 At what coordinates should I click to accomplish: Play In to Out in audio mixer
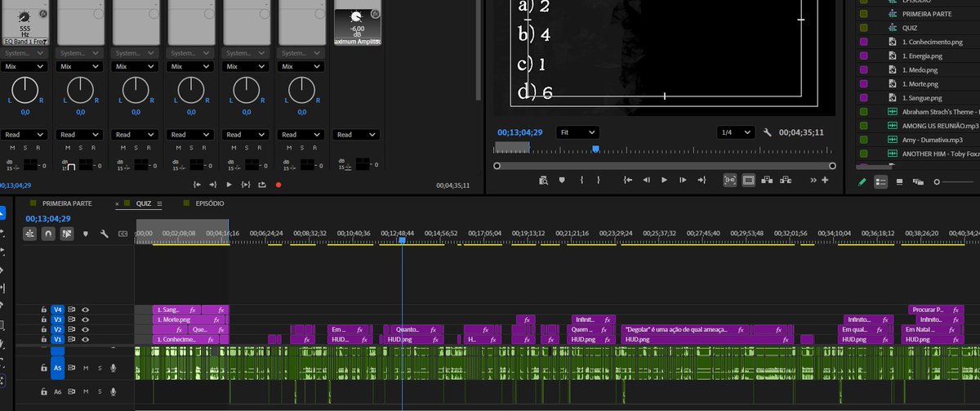246,185
